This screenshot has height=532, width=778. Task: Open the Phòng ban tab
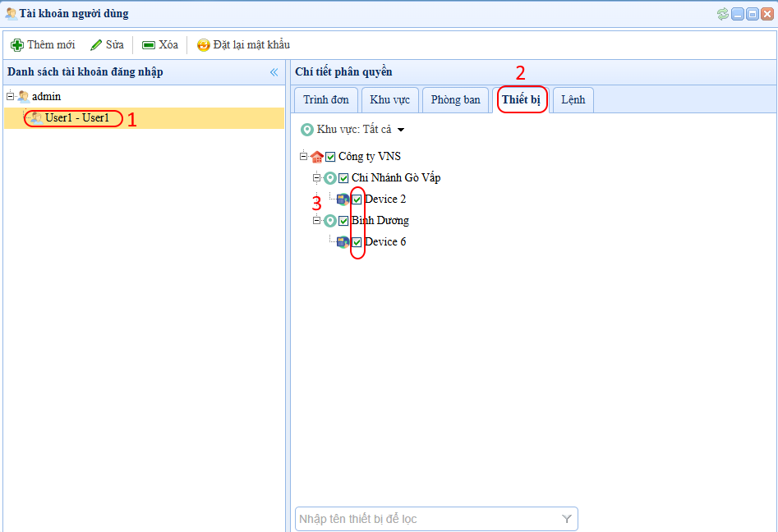tap(455, 100)
